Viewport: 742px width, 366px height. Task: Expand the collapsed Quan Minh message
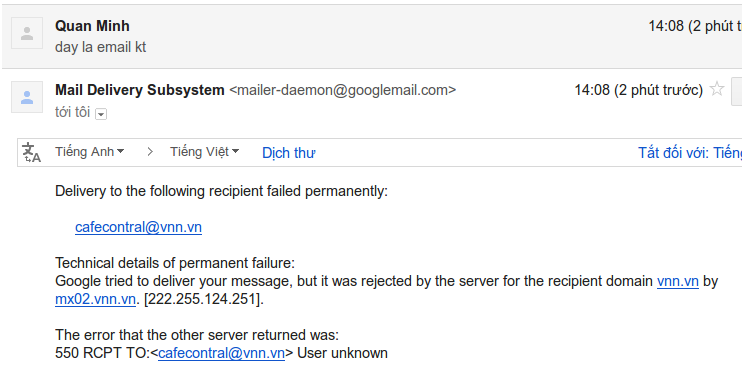point(372,36)
